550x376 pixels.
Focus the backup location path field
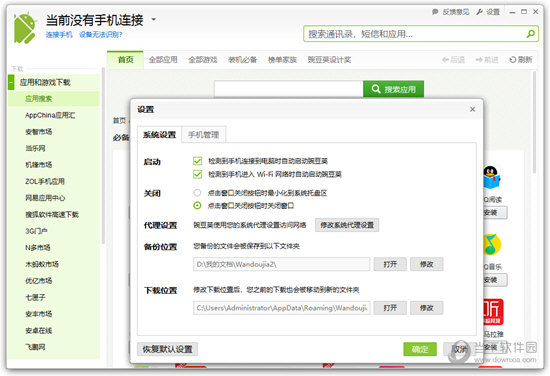pos(281,264)
